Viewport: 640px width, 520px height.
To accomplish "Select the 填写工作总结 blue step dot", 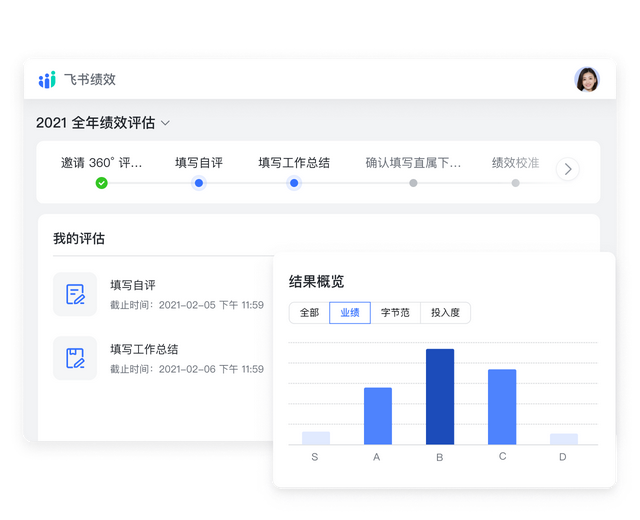I will point(294,183).
